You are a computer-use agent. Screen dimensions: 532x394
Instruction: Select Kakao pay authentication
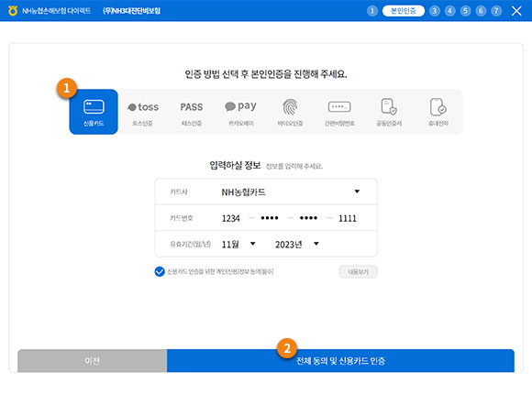[241, 113]
